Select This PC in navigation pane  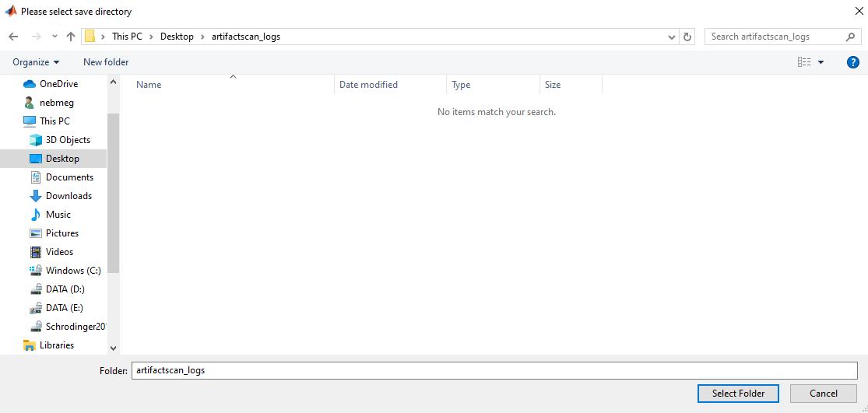[x=54, y=121]
